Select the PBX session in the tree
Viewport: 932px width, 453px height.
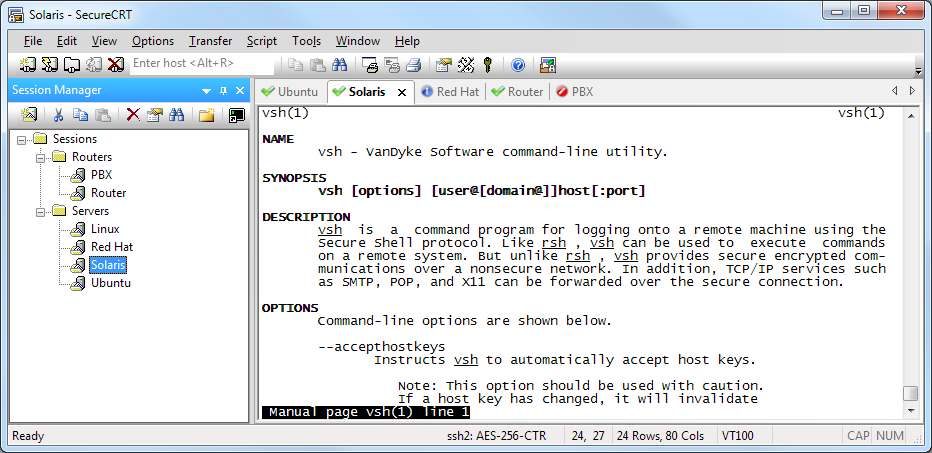pos(102,175)
